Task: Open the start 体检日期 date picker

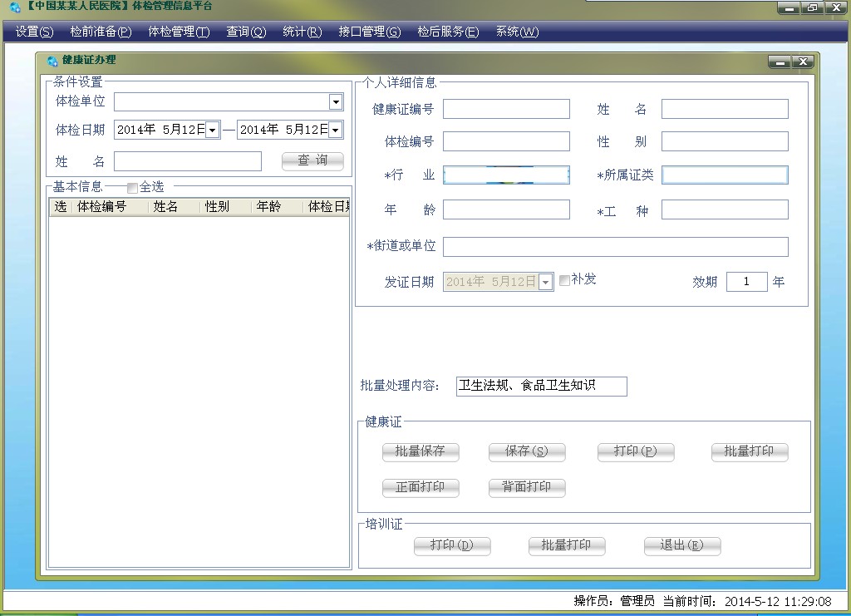Action: (213, 130)
